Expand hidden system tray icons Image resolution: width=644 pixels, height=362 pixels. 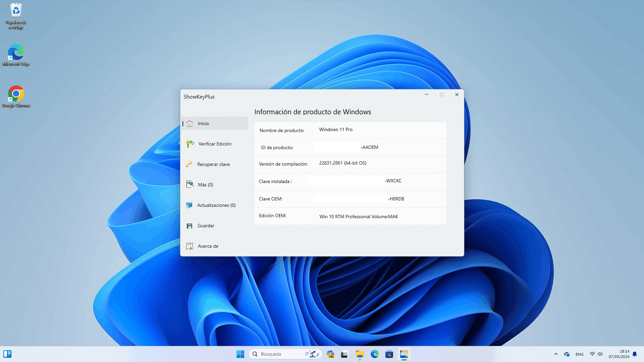pos(556,354)
